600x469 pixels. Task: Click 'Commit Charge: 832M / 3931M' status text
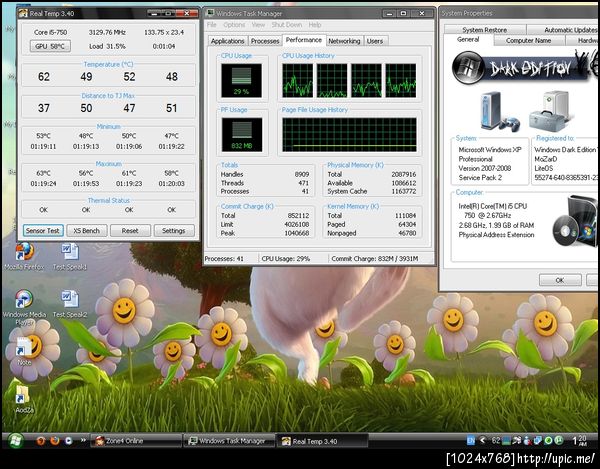click(x=375, y=259)
